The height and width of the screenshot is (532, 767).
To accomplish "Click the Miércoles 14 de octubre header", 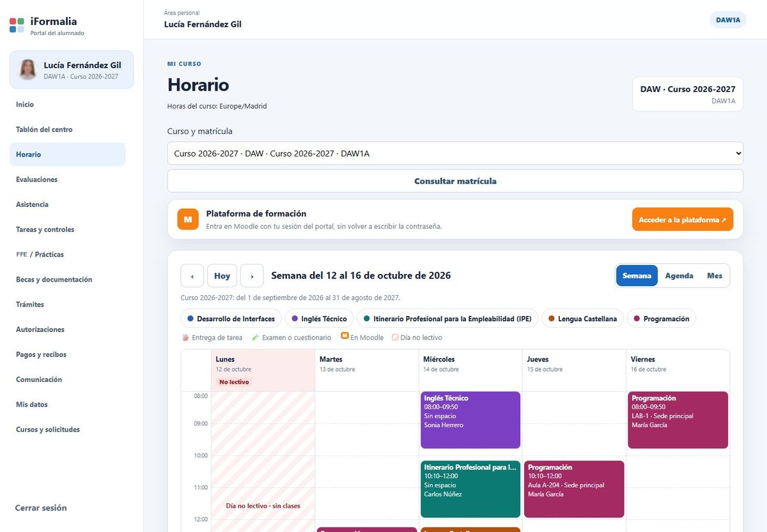I will (x=470, y=370).
